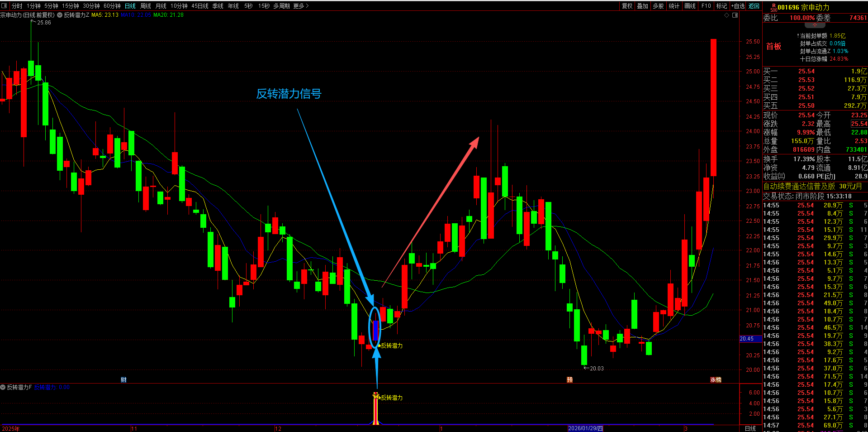Add stock with +自选 button
This screenshot has width=868, height=432.
pyautogui.click(x=738, y=6)
